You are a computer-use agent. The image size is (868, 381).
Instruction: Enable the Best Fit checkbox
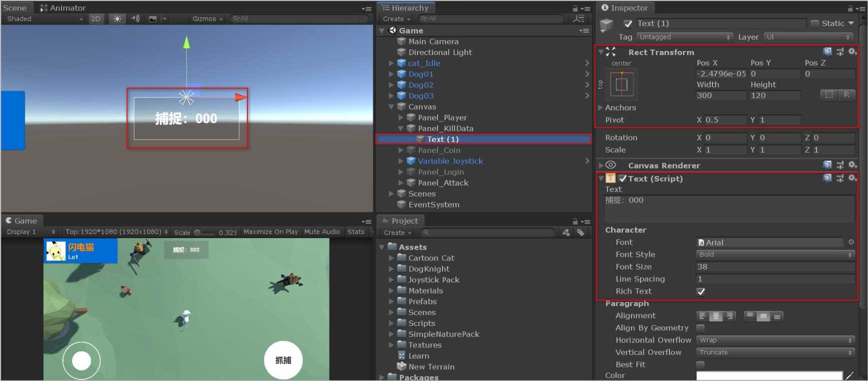tap(700, 364)
